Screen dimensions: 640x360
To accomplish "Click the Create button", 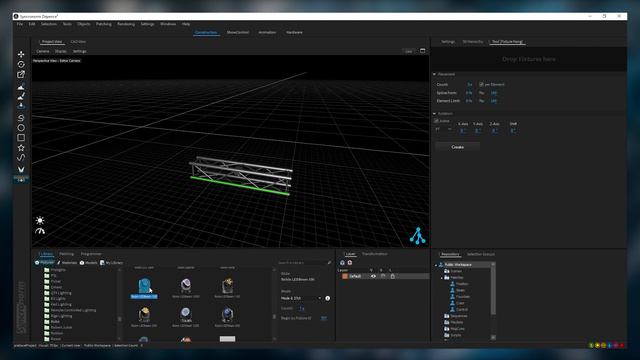I will (458, 147).
